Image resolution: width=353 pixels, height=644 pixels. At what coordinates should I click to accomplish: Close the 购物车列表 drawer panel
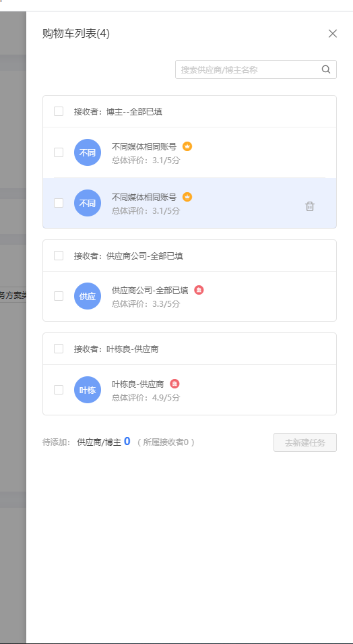coord(333,34)
